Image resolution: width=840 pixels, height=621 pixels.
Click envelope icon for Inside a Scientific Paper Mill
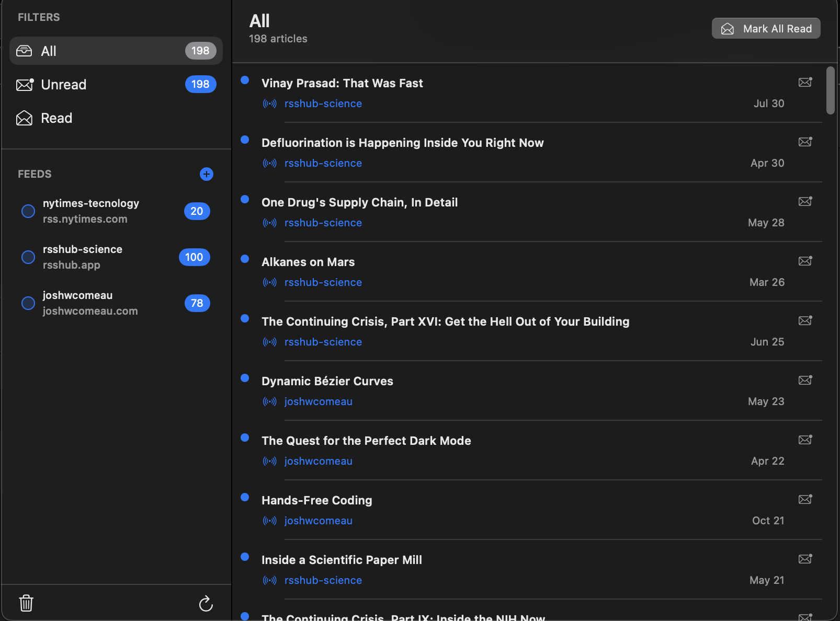805,559
